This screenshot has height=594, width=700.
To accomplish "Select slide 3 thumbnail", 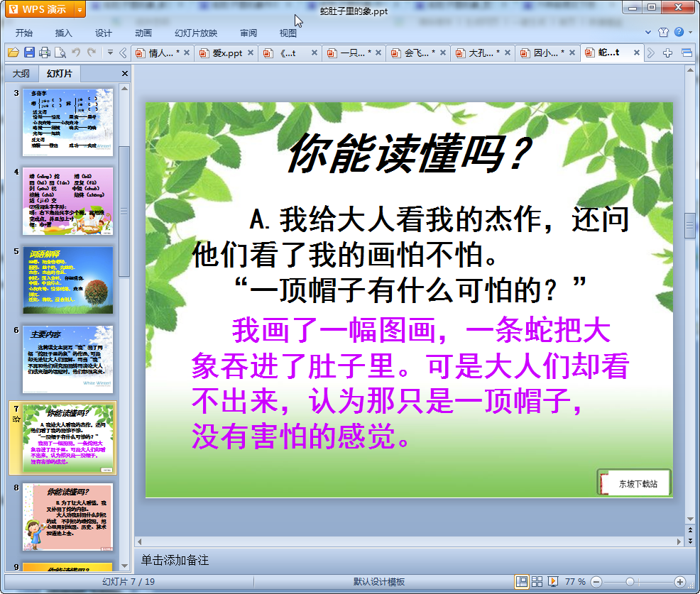I will click(x=68, y=122).
